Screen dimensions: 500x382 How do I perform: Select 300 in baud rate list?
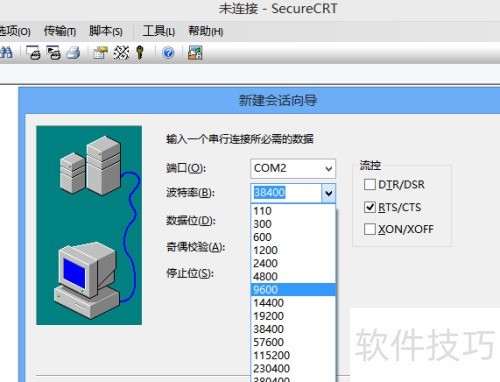pyautogui.click(x=293, y=224)
